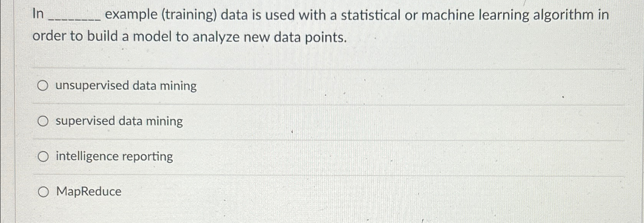The height and width of the screenshot is (223, 644).
Task: Select the supervised data mining radio button
Action: tap(43, 120)
